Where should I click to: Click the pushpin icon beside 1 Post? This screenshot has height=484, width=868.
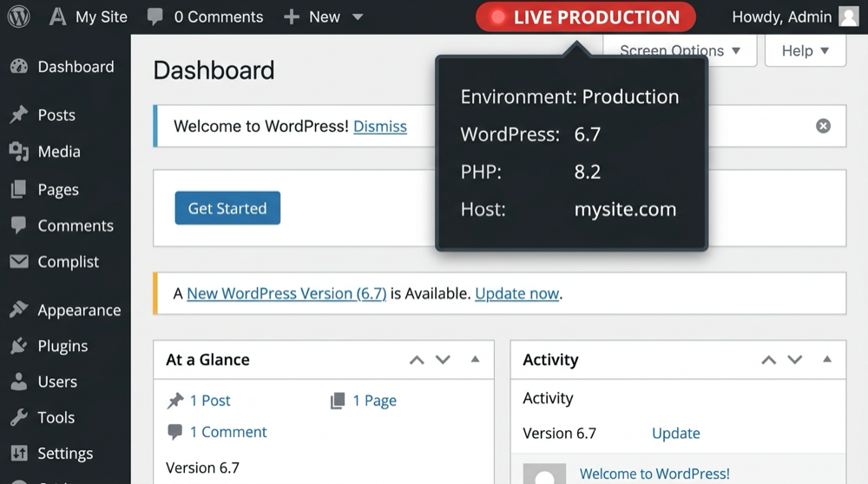(175, 401)
